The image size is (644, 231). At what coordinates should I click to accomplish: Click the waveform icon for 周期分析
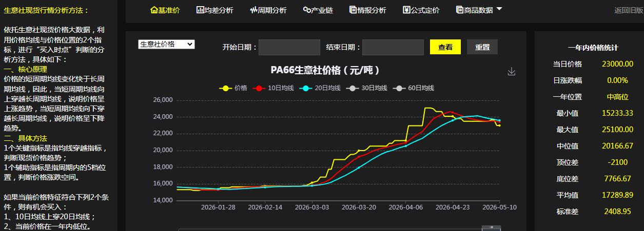pyautogui.click(x=253, y=10)
